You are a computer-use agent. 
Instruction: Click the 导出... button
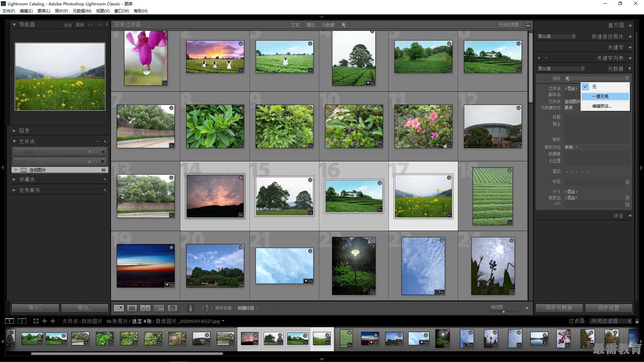pyautogui.click(x=85, y=308)
